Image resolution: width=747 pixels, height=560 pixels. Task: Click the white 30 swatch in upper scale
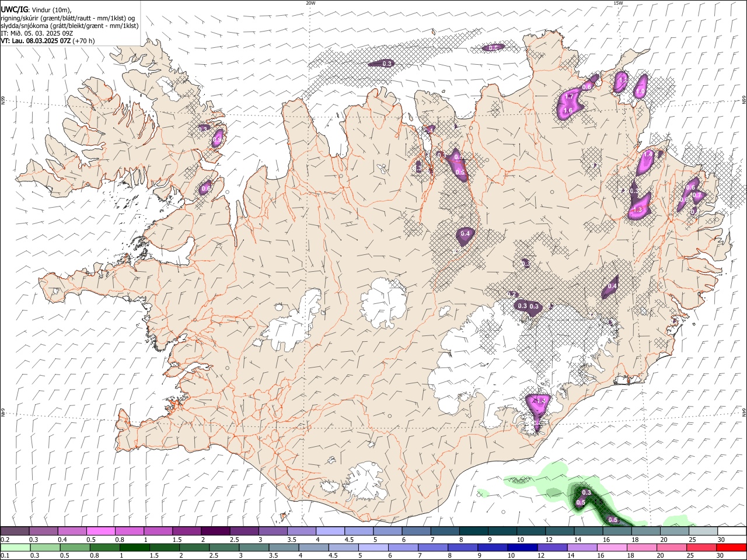coord(731,531)
